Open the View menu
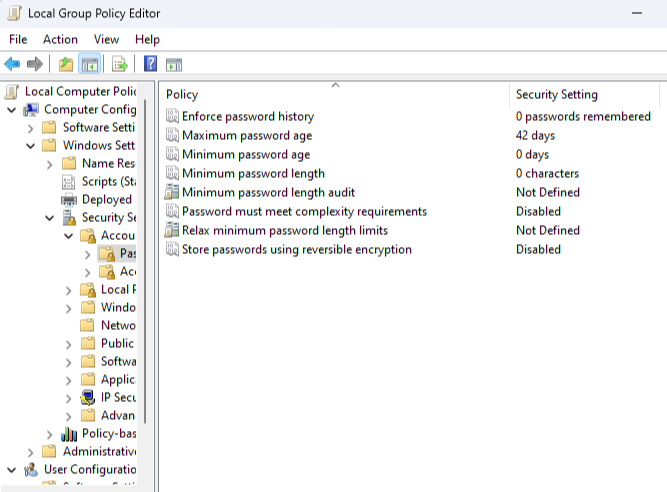Image resolution: width=667 pixels, height=492 pixels. (x=106, y=40)
